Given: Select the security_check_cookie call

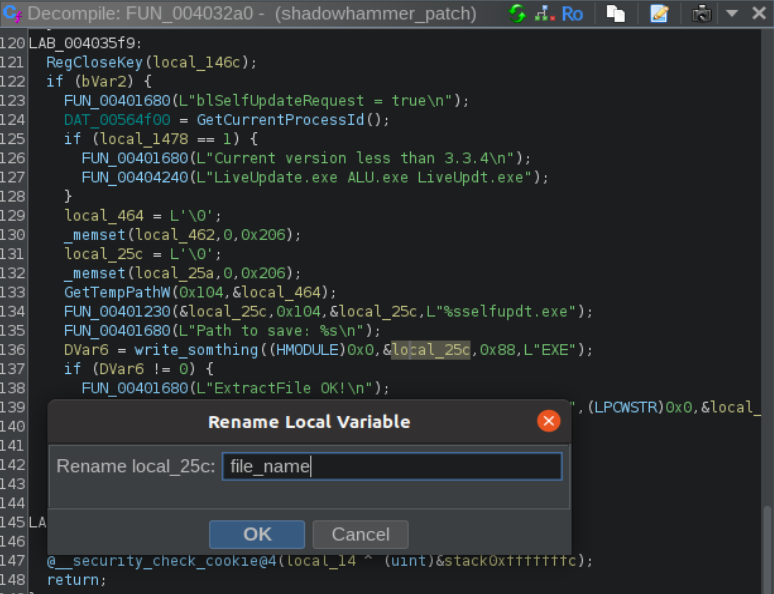Looking at the screenshot, I should click(161, 561).
